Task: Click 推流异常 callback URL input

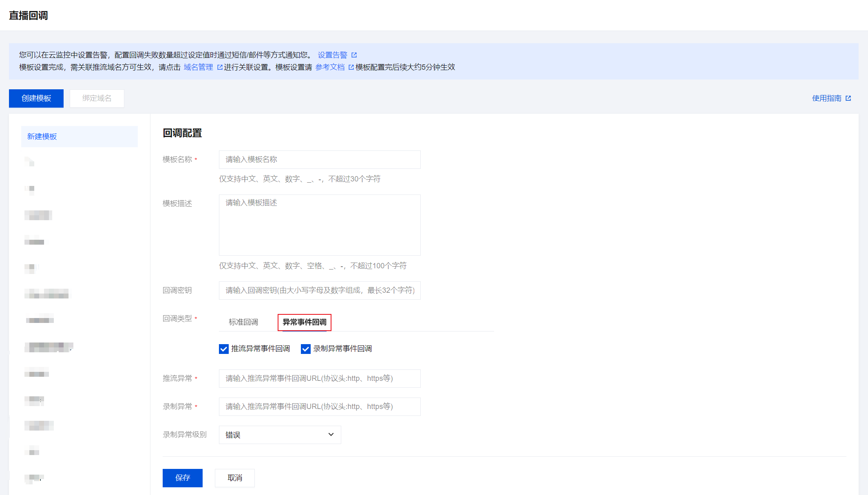Action: (x=320, y=378)
